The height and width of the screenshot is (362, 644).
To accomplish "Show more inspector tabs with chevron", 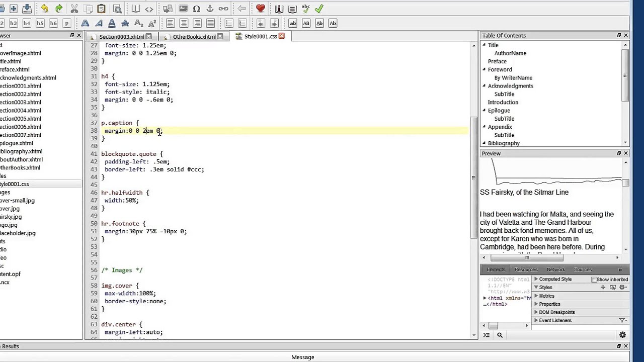I will tap(620, 270).
